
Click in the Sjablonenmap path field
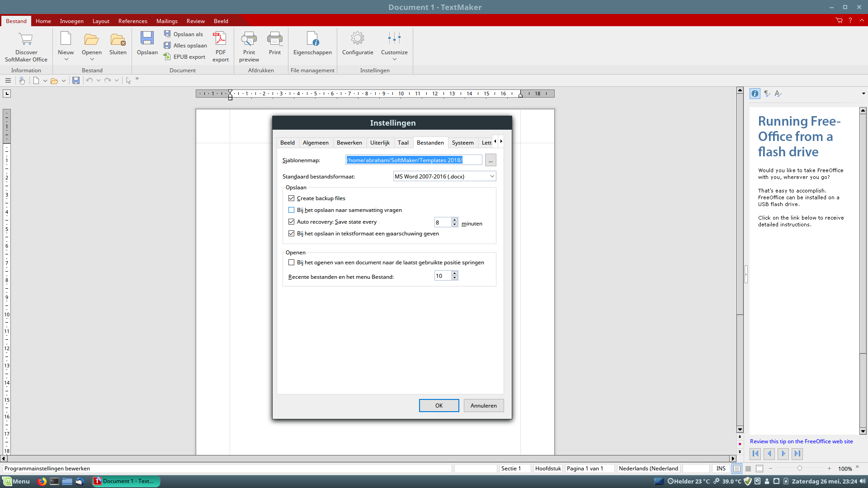(414, 160)
